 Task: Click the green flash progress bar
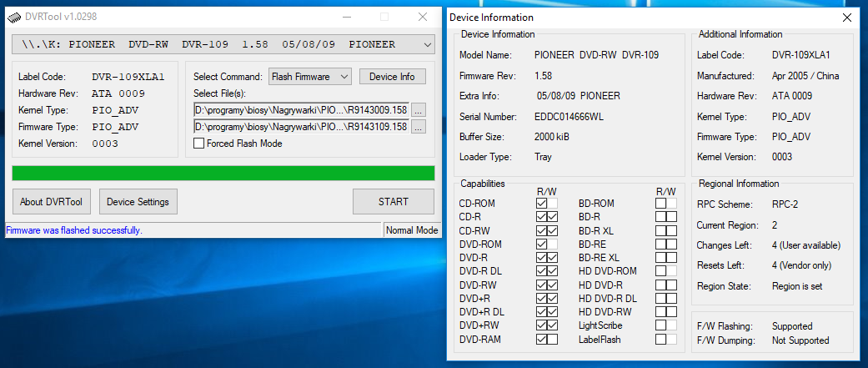tap(223, 173)
